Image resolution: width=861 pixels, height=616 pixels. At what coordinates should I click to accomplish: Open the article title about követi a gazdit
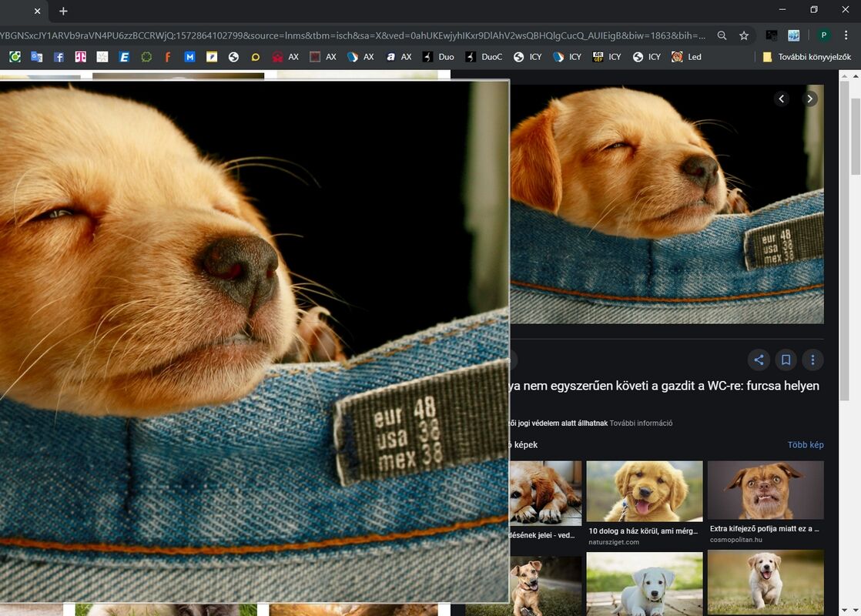tap(665, 386)
